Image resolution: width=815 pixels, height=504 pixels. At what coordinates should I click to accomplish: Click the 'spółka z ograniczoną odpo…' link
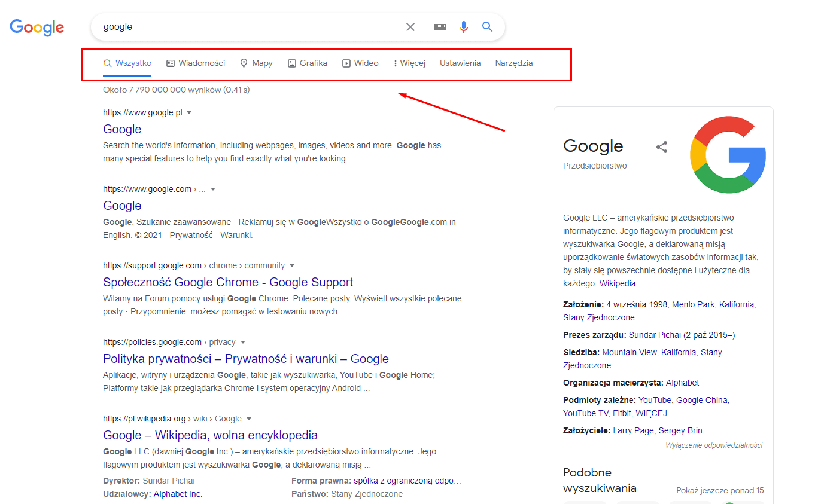click(407, 481)
